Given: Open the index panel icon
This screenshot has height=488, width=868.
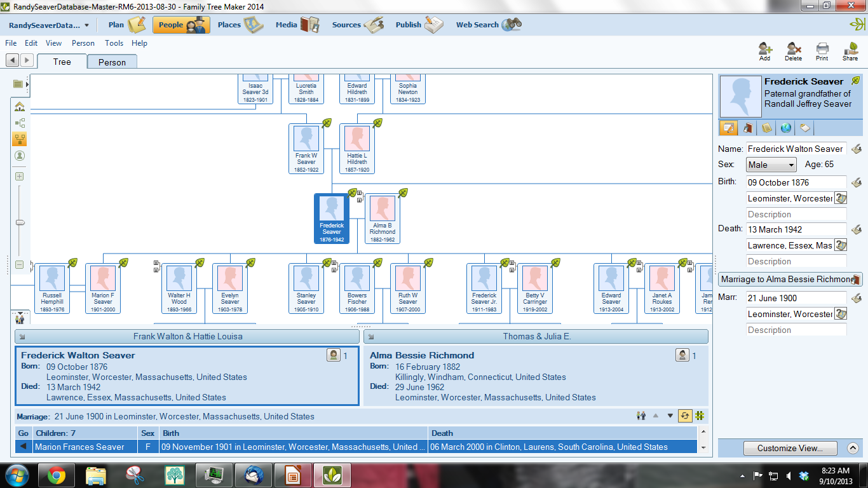Looking at the screenshot, I should (18, 84).
